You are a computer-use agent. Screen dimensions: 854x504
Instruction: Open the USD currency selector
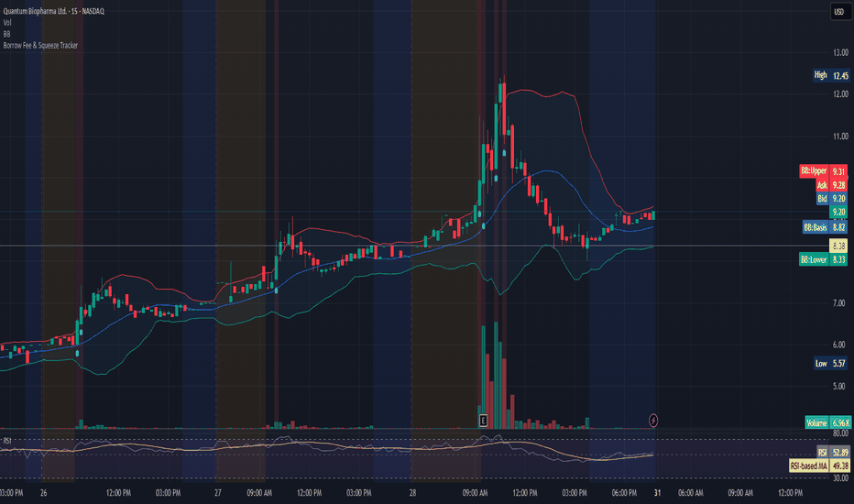838,12
